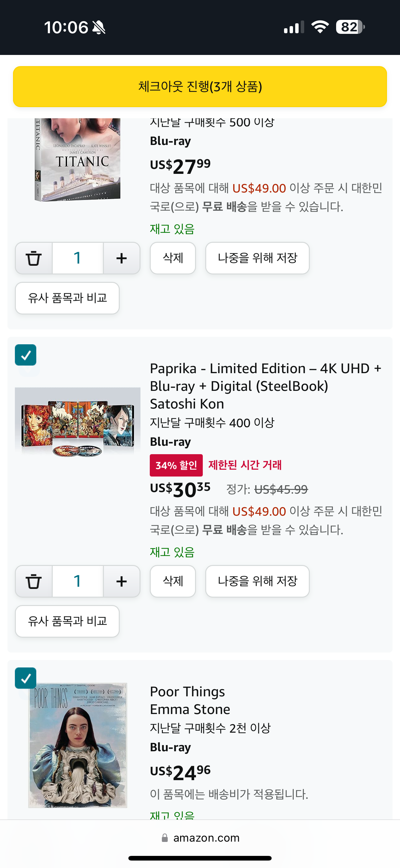Viewport: 400px width, 868px height.
Task: Delete Paprika using the 삭제 button
Action: (x=173, y=581)
